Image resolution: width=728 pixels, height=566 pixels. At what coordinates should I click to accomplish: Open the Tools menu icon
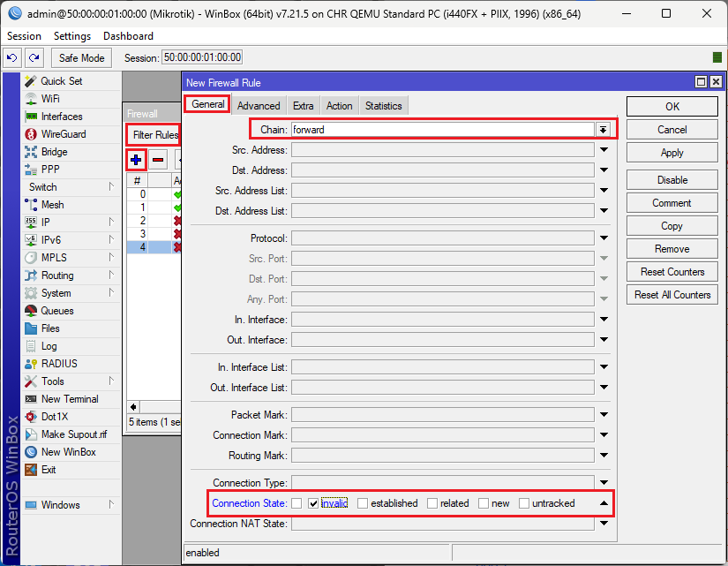(x=31, y=381)
